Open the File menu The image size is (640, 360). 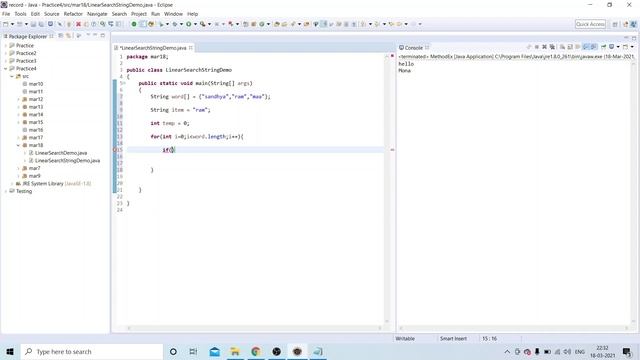(x=6, y=14)
